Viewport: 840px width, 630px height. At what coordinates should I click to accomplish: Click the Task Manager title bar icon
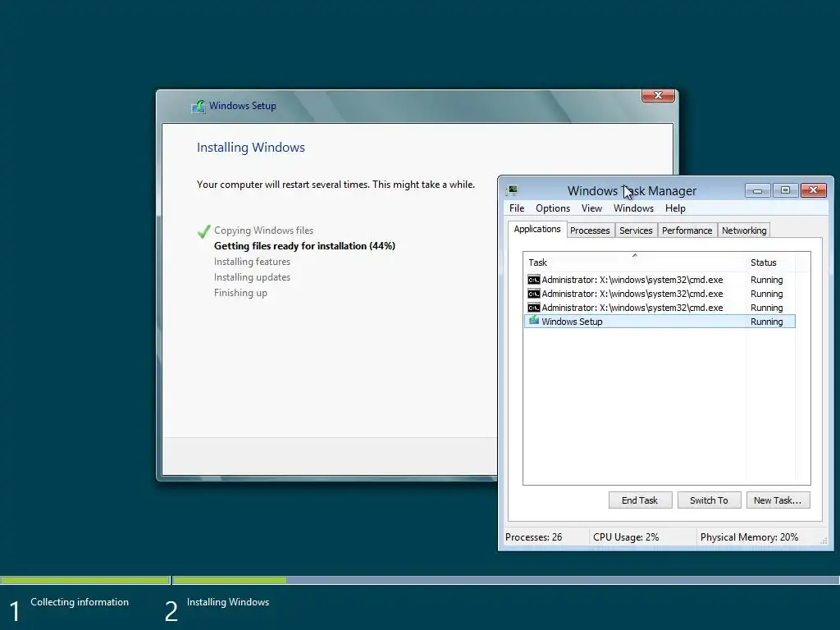coord(513,190)
